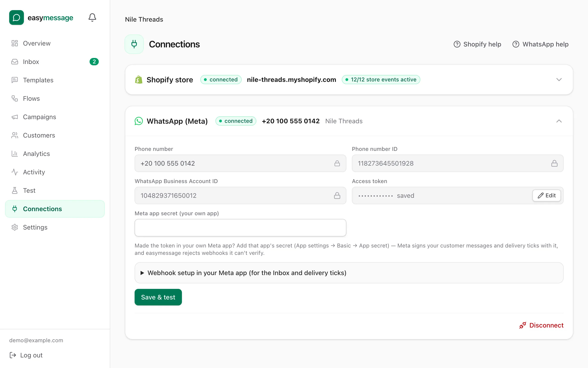Click the easymessage logo icon

tap(17, 17)
